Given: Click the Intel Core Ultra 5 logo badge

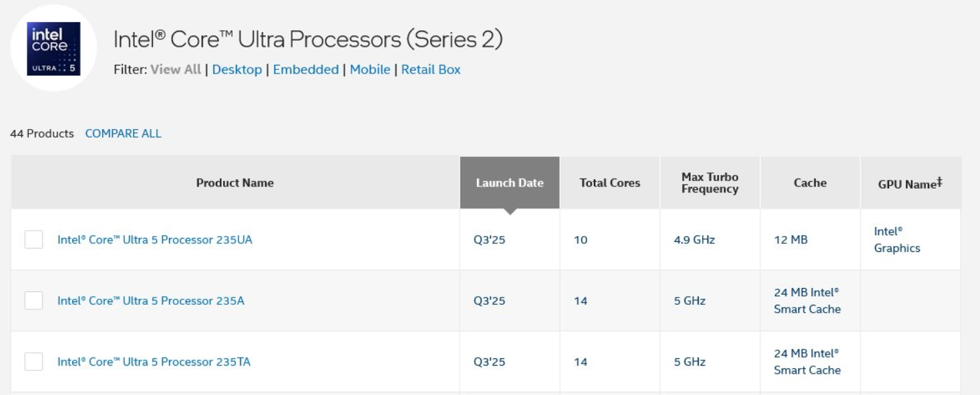Looking at the screenshot, I should (x=53, y=48).
